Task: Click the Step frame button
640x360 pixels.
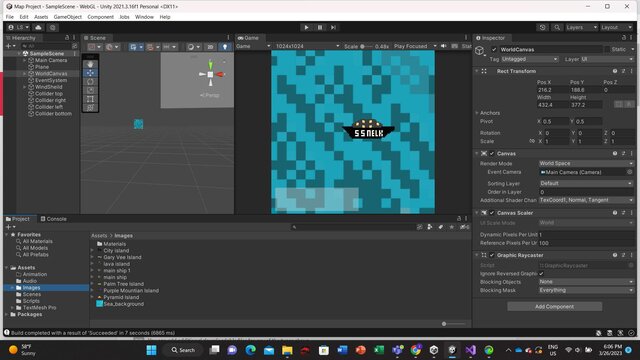Action: pos(333,27)
